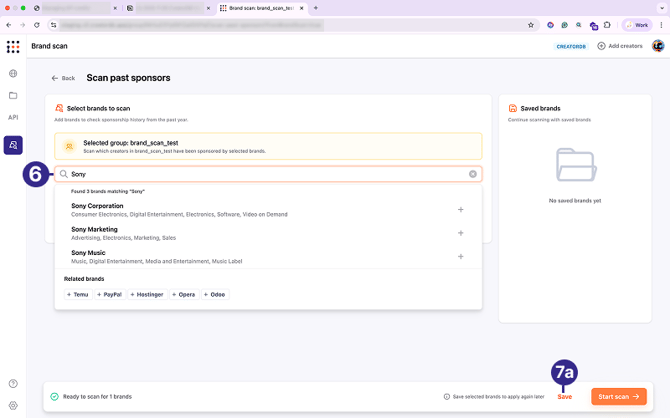Clear the Sony search text
Screen dimensions: 670x418
473,174
